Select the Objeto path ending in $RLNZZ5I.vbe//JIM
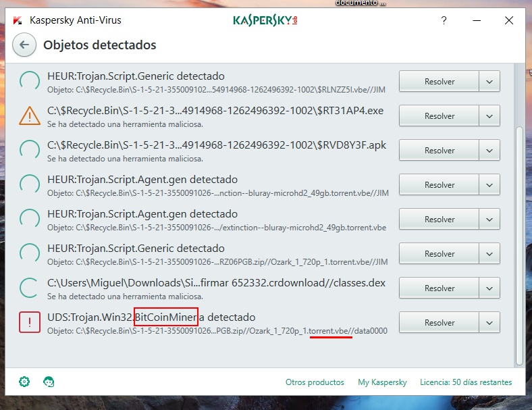532x410 pixels. click(x=216, y=90)
